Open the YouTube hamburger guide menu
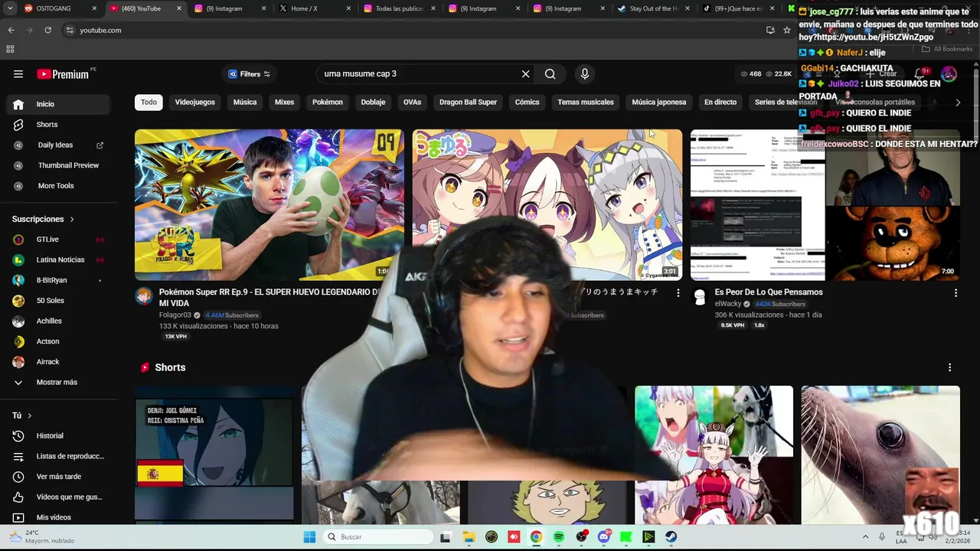 click(18, 74)
